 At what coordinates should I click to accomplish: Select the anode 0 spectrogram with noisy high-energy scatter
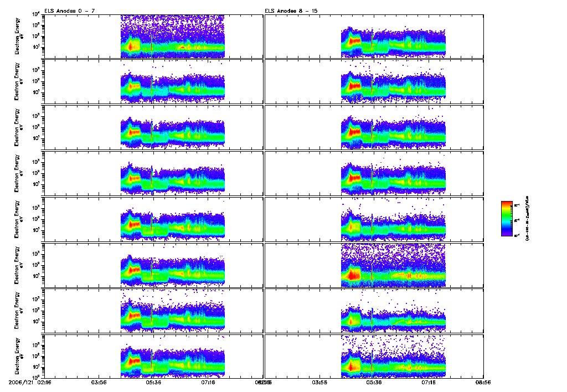pos(153,36)
